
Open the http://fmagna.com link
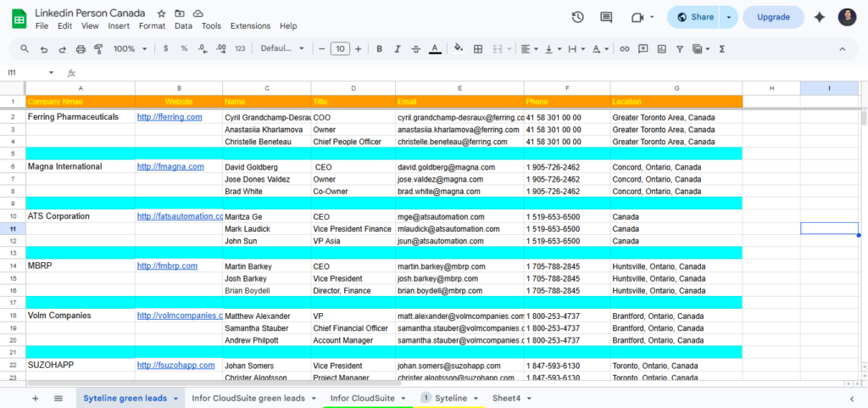170,166
